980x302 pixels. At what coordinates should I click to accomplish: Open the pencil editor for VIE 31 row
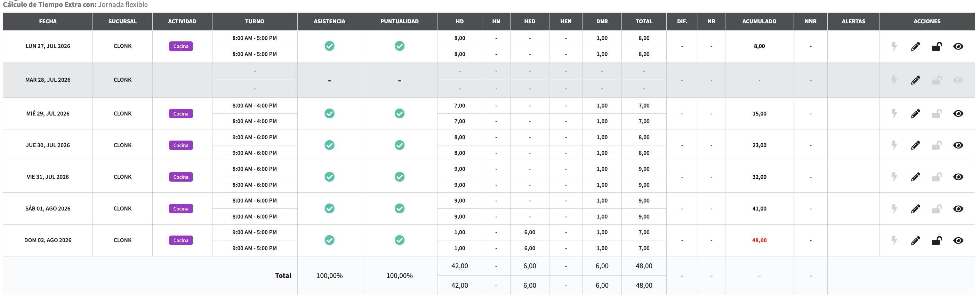915,177
